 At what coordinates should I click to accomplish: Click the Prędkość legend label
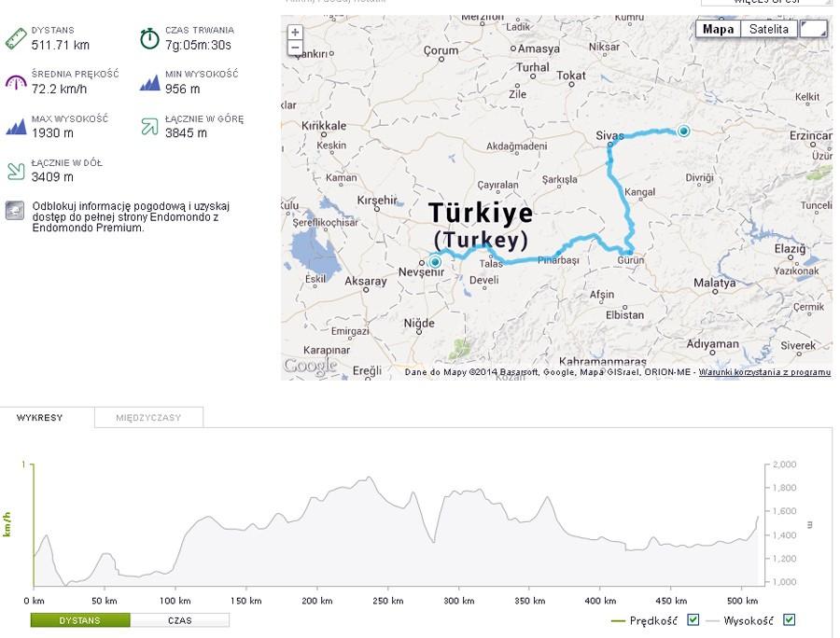point(653,620)
